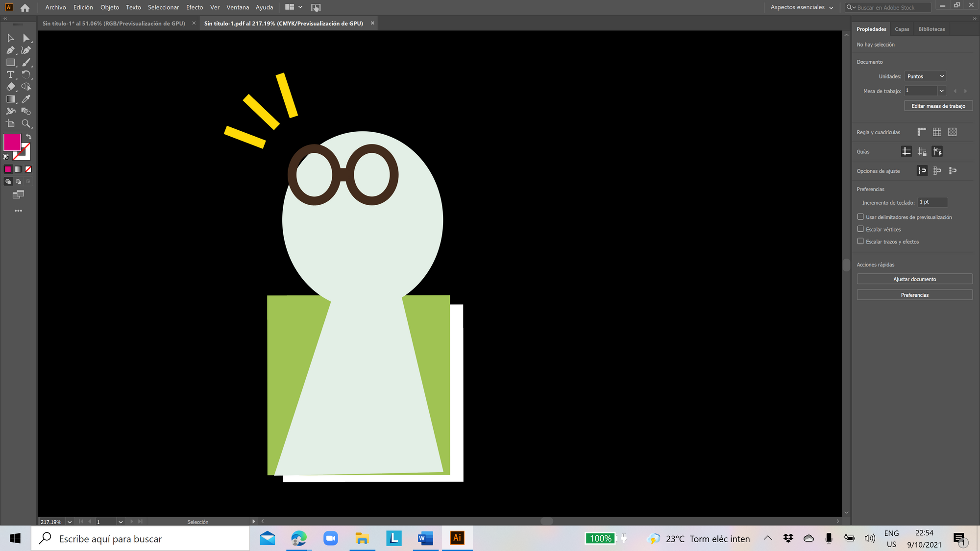Show the document grid icon
The height and width of the screenshot is (551, 980).
[937, 132]
